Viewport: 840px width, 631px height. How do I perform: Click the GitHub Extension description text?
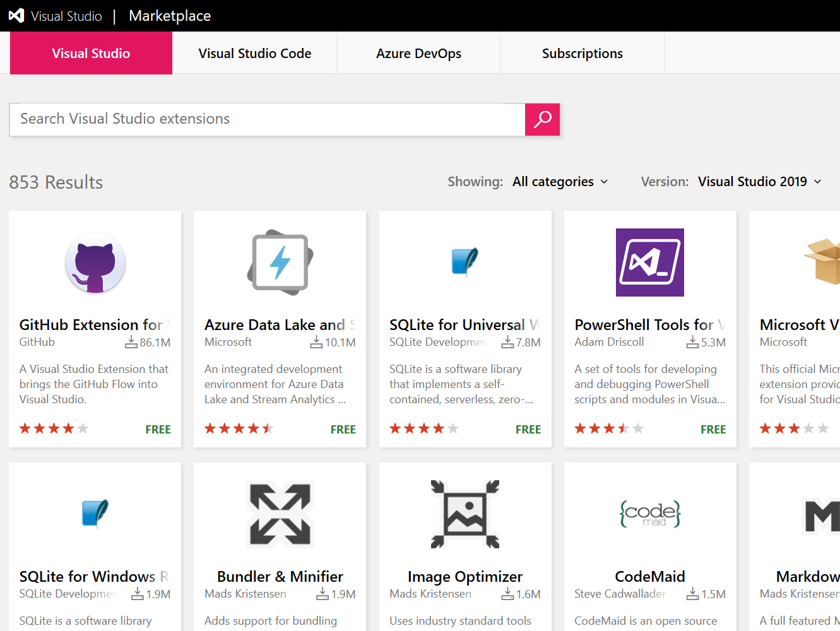[94, 384]
